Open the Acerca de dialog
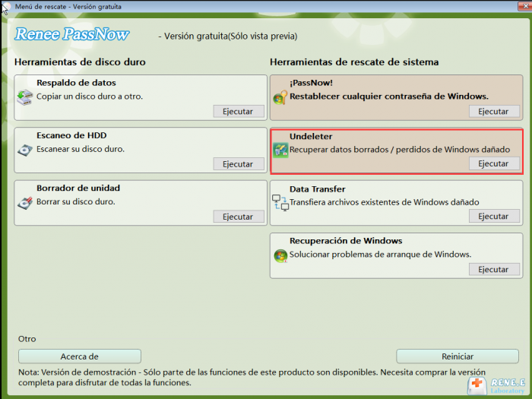 [x=80, y=356]
